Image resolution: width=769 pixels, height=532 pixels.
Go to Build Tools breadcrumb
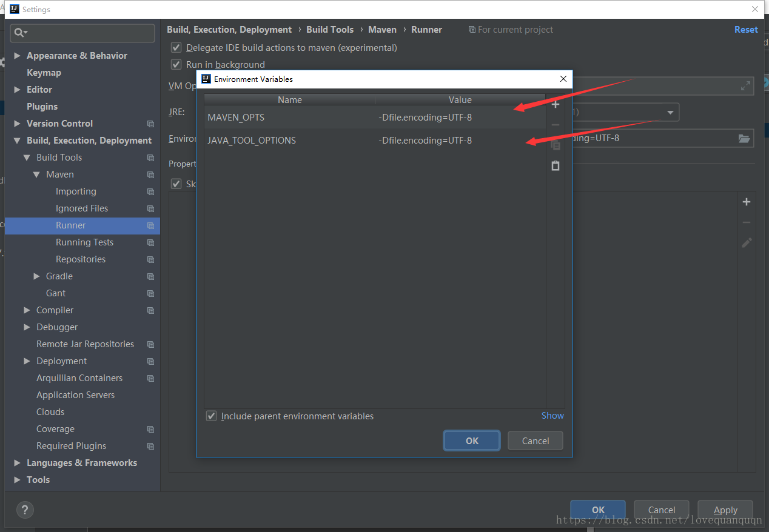coord(330,30)
